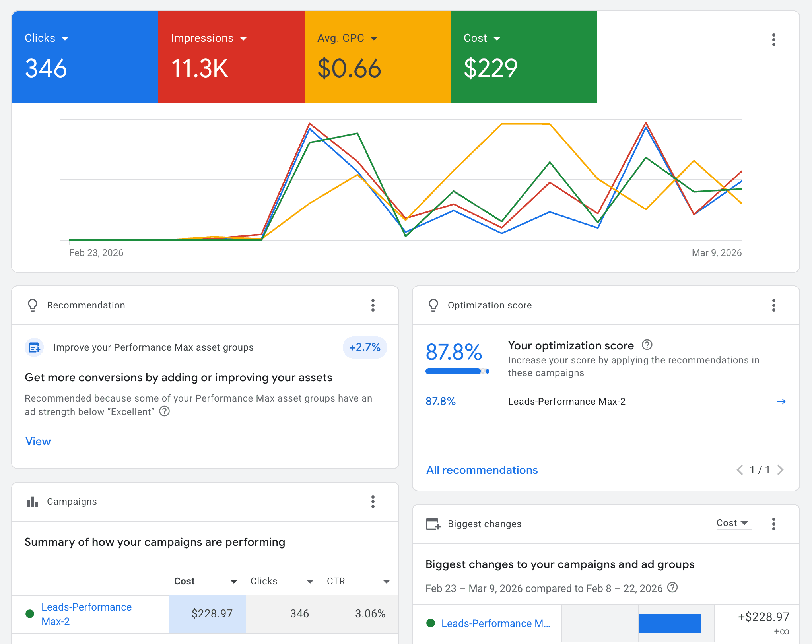Viewport: 812px width, 644px height.
Task: Open the Impressions metric dropdown
Action: point(244,38)
